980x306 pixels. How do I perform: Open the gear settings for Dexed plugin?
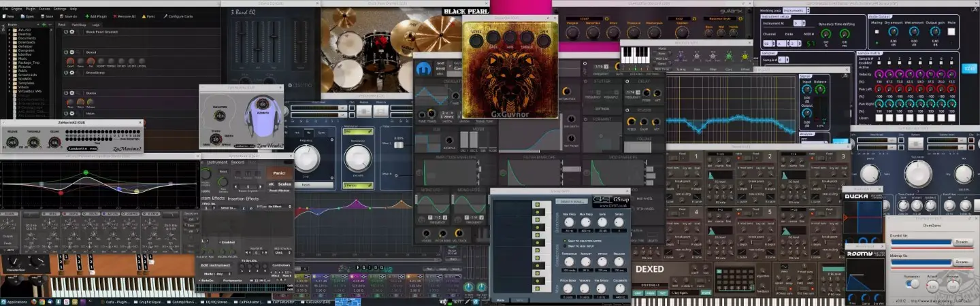73,52
